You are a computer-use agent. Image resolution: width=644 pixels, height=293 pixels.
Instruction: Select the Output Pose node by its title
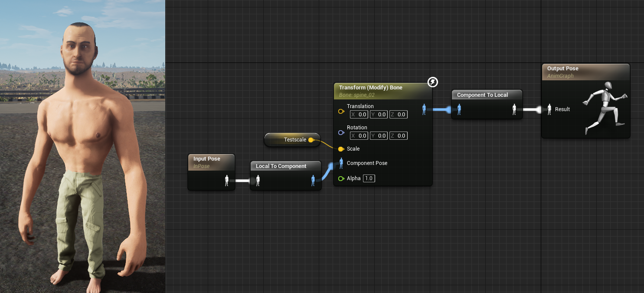coord(562,69)
